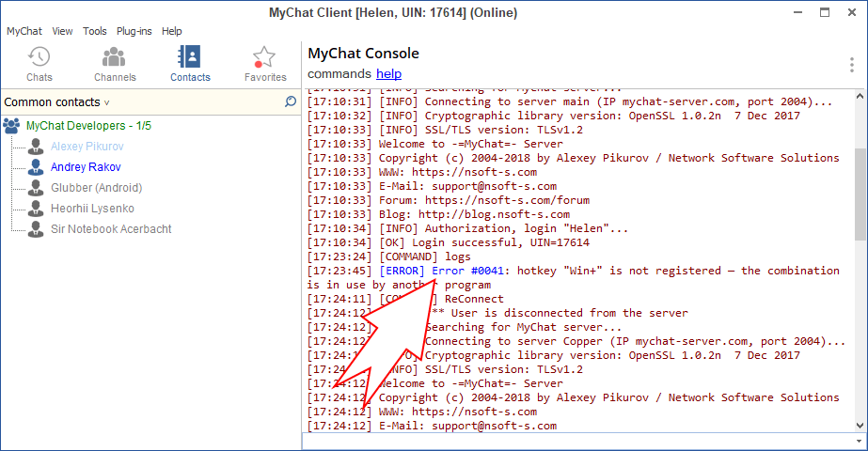Click Error #0041 text in log
The image size is (868, 451).
467,271
